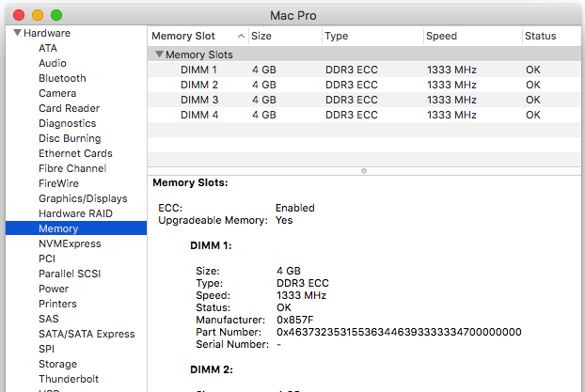Select Diagnostics in the sidebar
This screenshot has width=585, height=392.
point(68,123)
